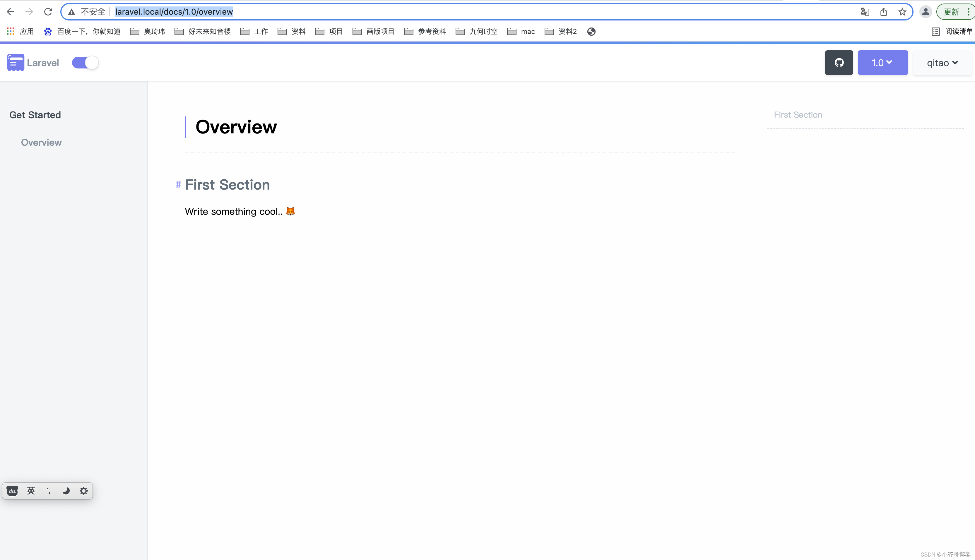975x560 pixels.
Task: Click the browser reload page icon
Action: tap(48, 12)
